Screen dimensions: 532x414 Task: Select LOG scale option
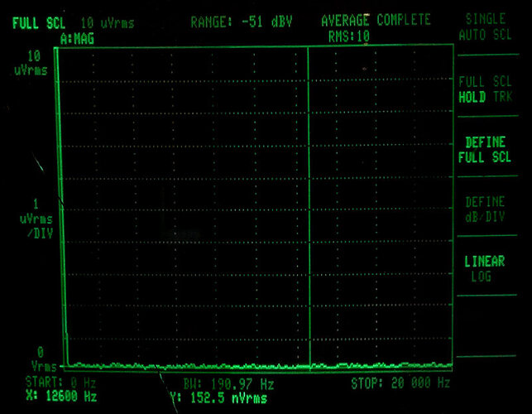pyautogui.click(x=481, y=277)
